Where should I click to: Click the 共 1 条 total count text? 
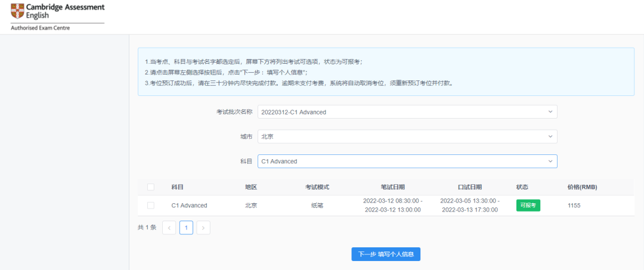(147, 227)
